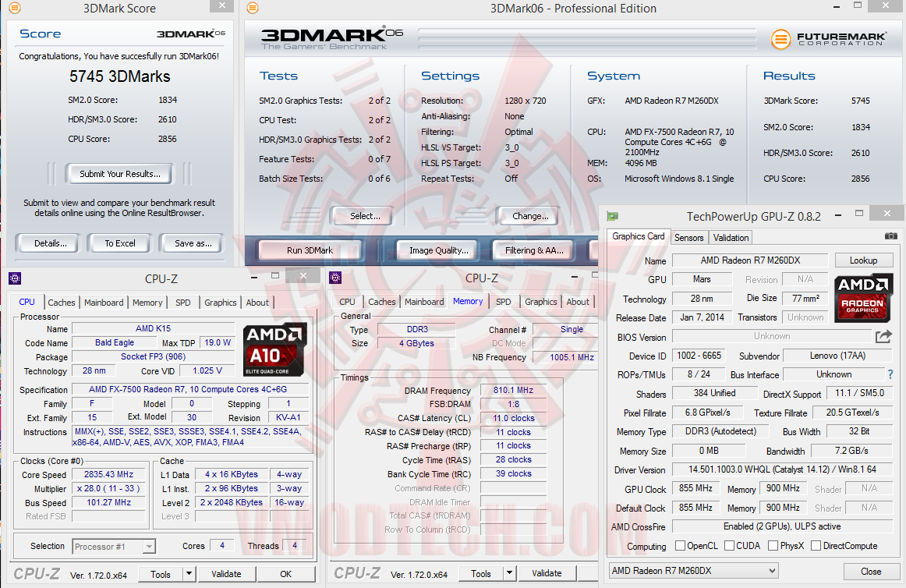Click the GPU-Z Name field AMD Radeon R7 M260DX
Screen dimensions: 906x588
[750, 260]
